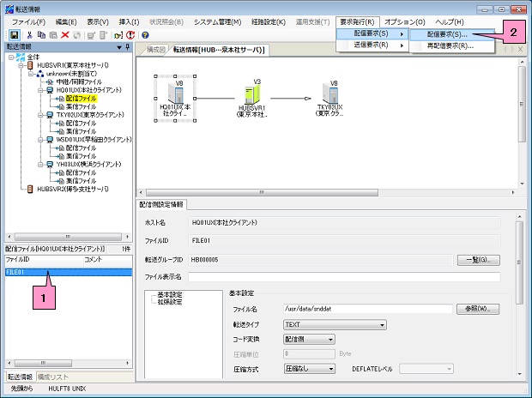Collapse the TKY02UX(東京クライアント) tree node

click(x=39, y=112)
